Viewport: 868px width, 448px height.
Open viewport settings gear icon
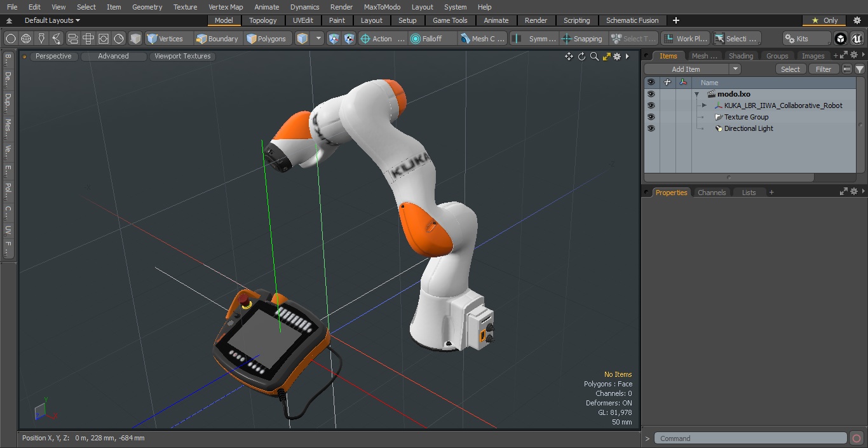click(x=617, y=57)
